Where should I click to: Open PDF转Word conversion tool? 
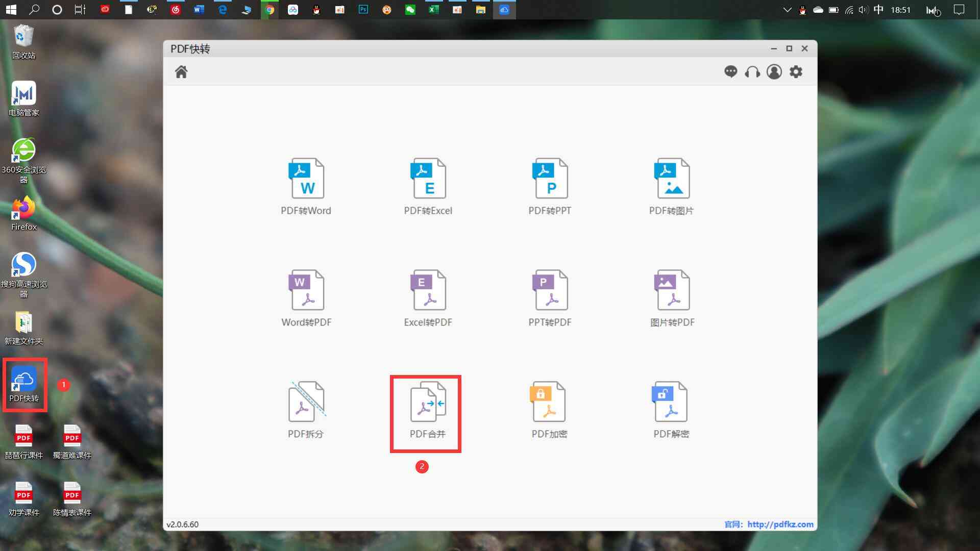306,186
